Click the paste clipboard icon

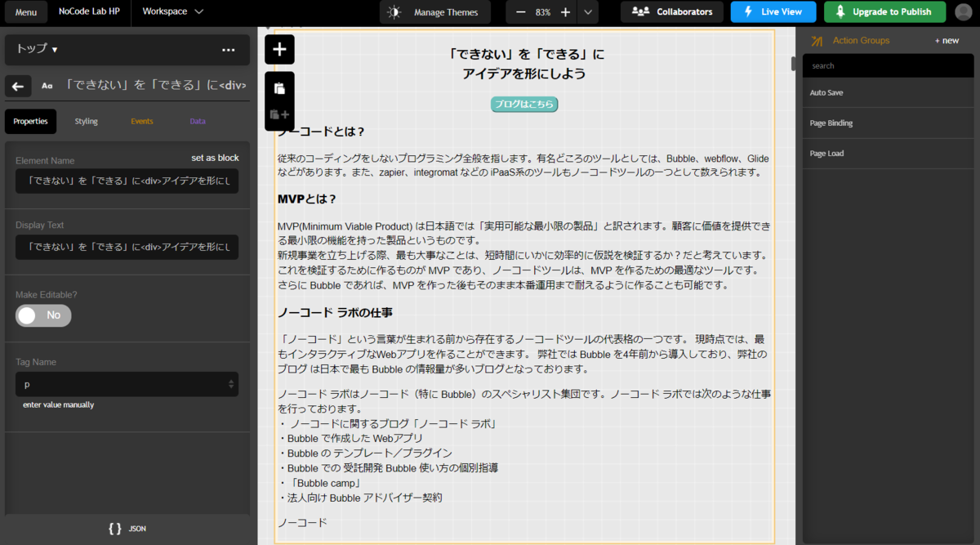click(279, 88)
